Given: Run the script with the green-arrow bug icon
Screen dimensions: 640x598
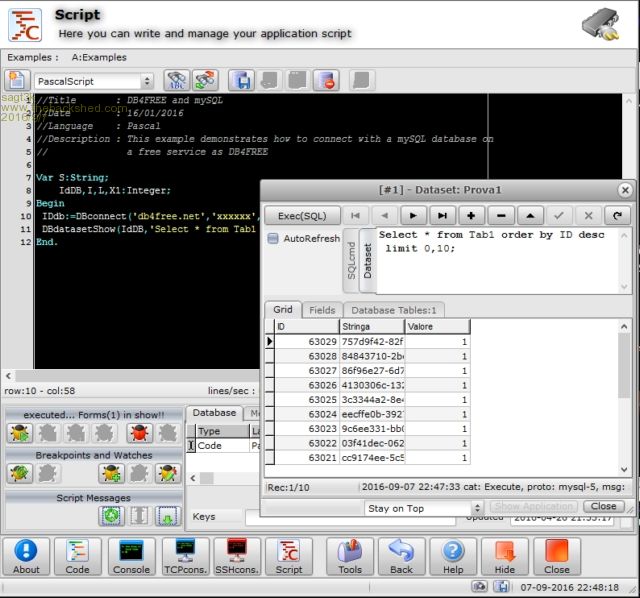Looking at the screenshot, I should (x=19, y=433).
